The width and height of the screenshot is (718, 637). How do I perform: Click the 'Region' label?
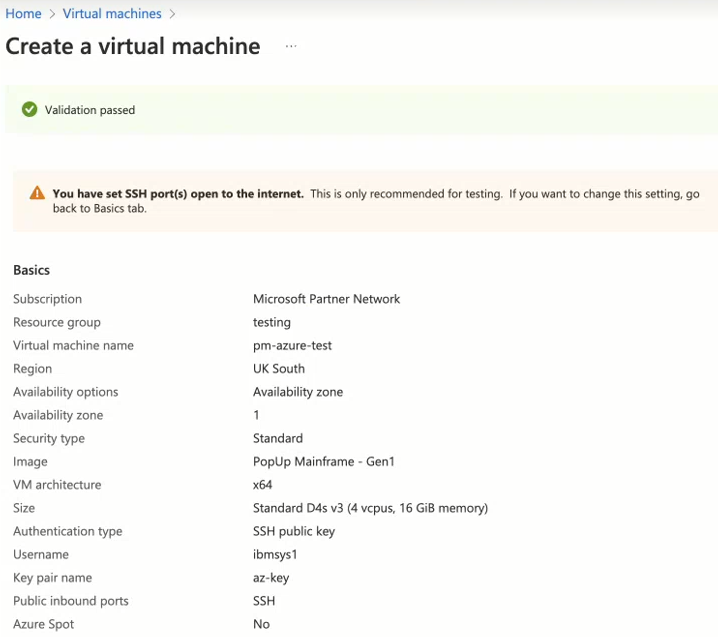pos(33,369)
